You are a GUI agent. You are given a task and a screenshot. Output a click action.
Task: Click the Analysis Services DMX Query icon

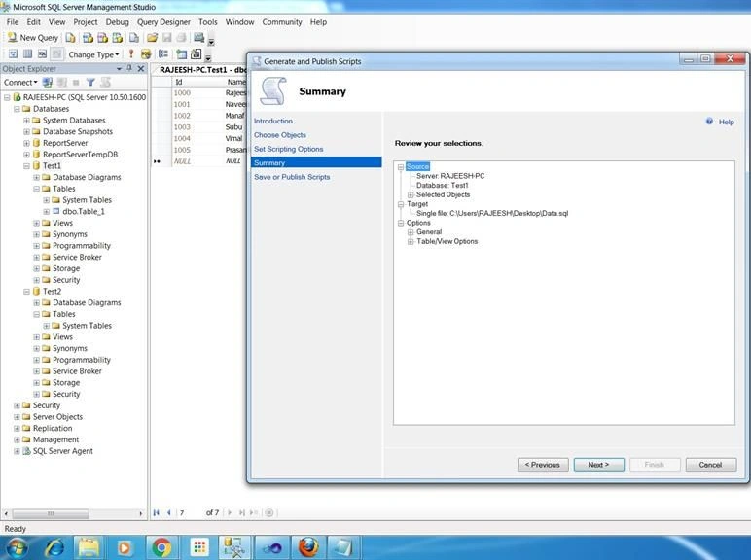click(102, 37)
